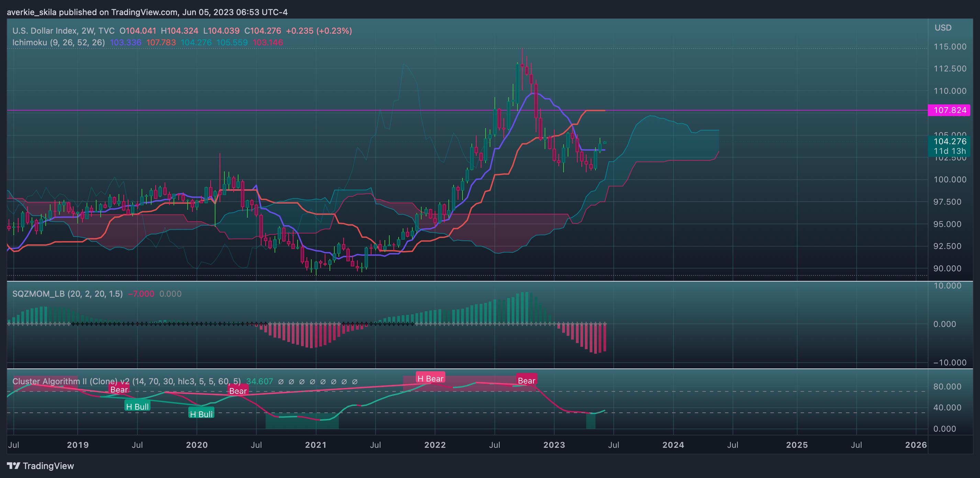Screen dimensions: 980x478
Task: Click the 104.276 current price label
Action: tap(949, 141)
